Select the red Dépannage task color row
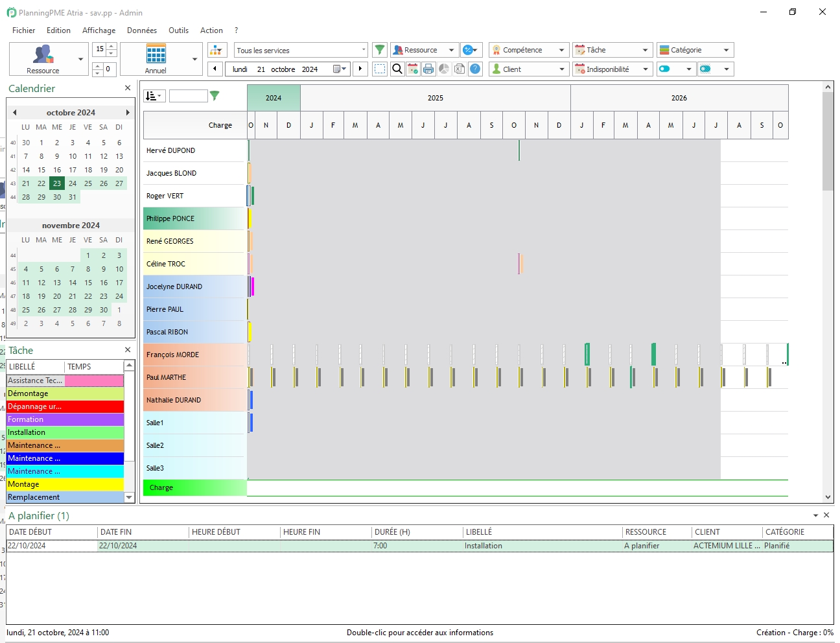840x643 pixels. [x=65, y=406]
